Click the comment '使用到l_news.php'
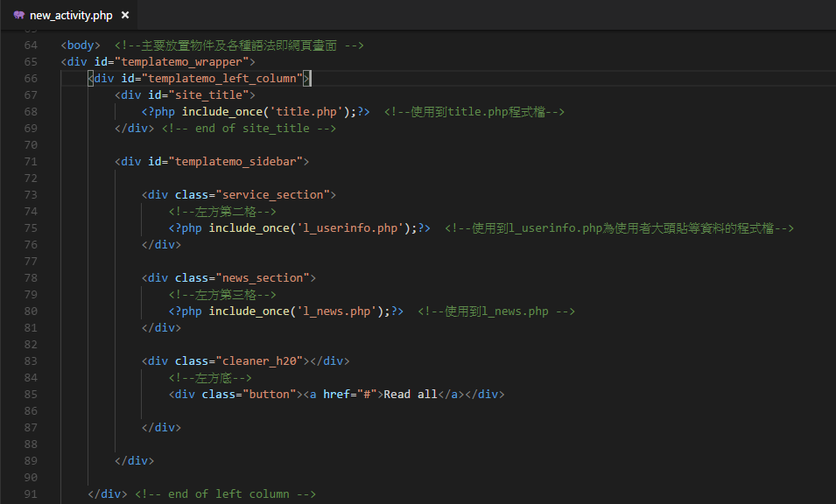This screenshot has width=836, height=504. tap(496, 311)
